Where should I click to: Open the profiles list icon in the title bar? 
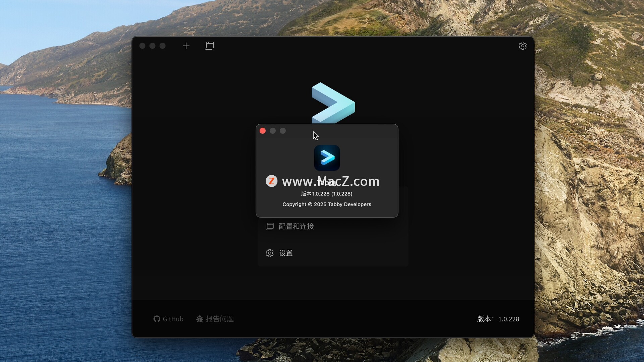point(209,46)
